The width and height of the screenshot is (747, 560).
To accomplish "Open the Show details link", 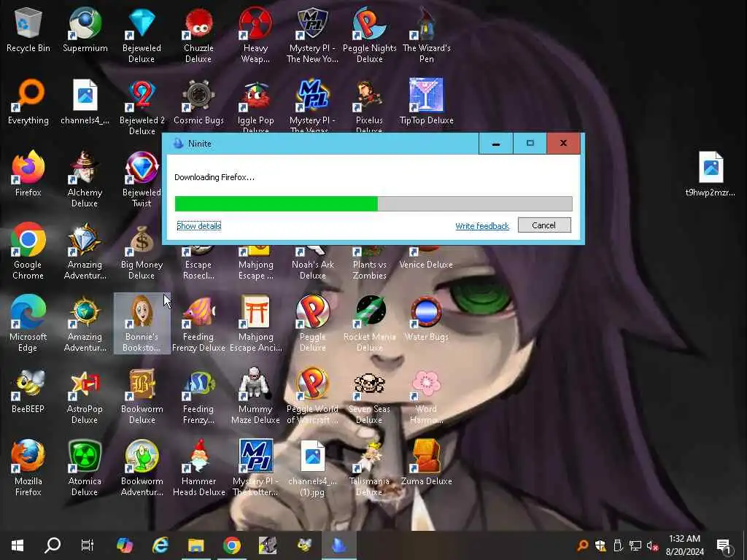I will 198,226.
